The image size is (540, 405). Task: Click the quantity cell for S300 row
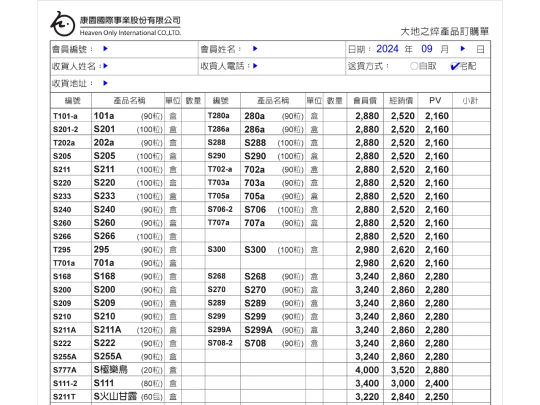(335, 249)
